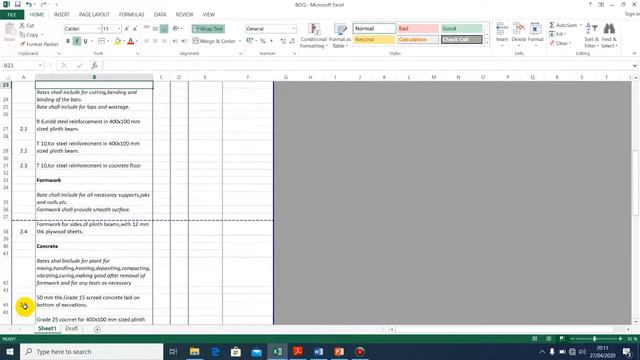Expand the Merge & Center dropdown arrow
The image size is (640, 360).
click(240, 41)
